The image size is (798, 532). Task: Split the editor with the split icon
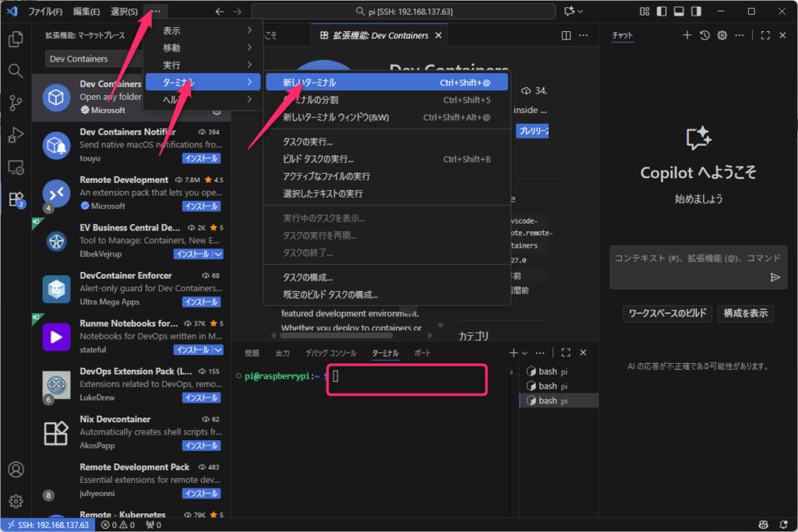point(567,36)
